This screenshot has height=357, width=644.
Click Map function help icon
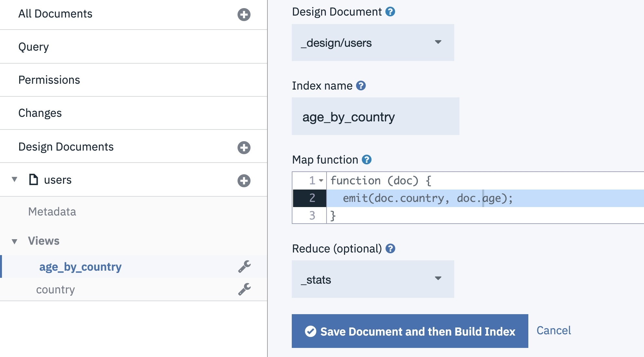[x=367, y=160]
